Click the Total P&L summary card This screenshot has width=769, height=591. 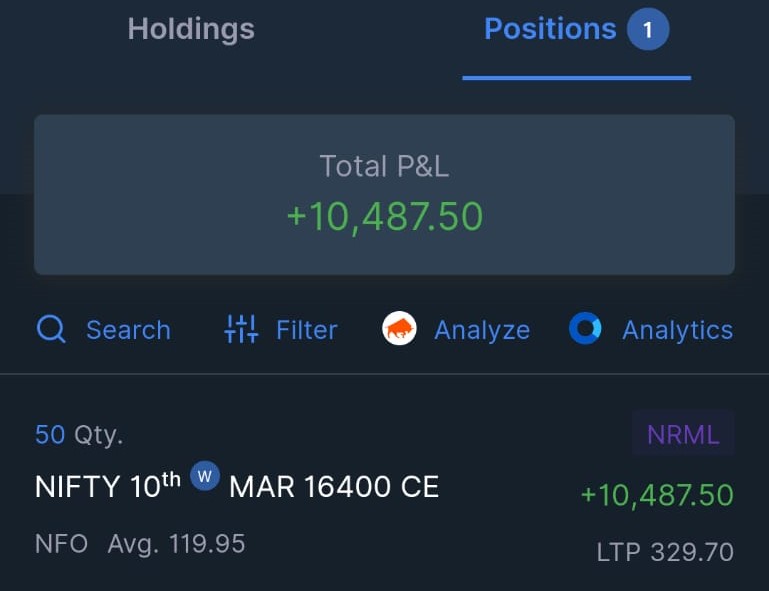pyautogui.click(x=384, y=194)
